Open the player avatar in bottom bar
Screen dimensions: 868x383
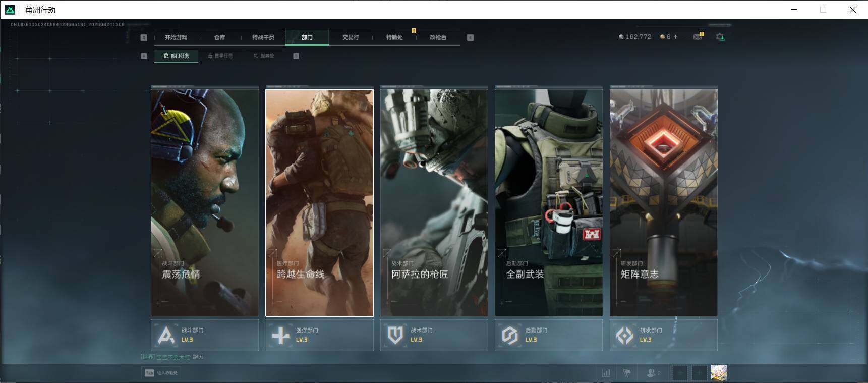click(719, 373)
